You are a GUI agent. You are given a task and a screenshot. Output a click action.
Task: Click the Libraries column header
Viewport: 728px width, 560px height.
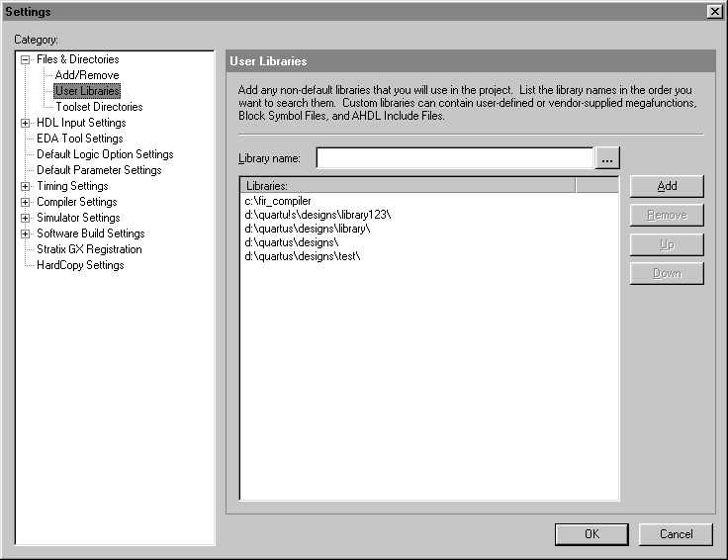pos(407,185)
